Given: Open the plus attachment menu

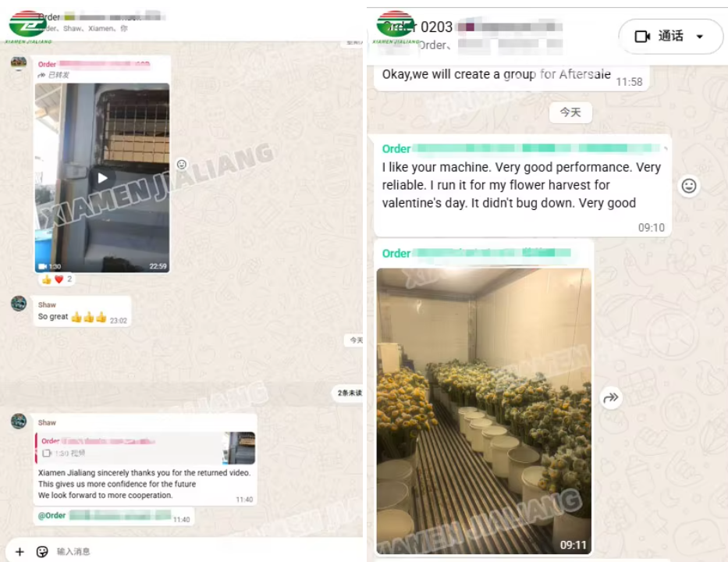Looking at the screenshot, I should [x=20, y=551].
